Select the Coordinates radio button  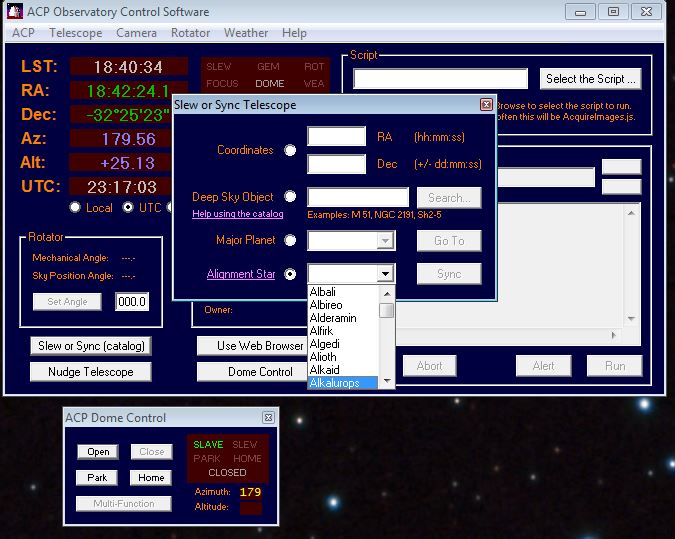pos(290,151)
